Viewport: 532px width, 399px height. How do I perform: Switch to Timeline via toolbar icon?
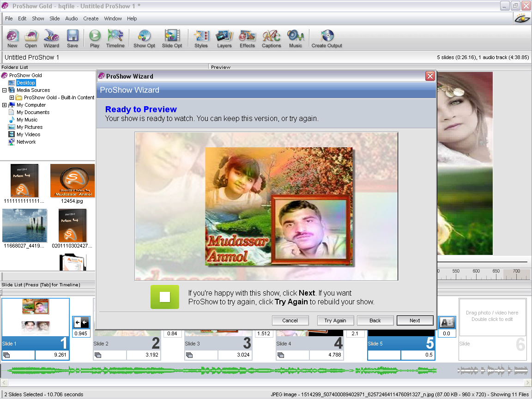click(115, 39)
